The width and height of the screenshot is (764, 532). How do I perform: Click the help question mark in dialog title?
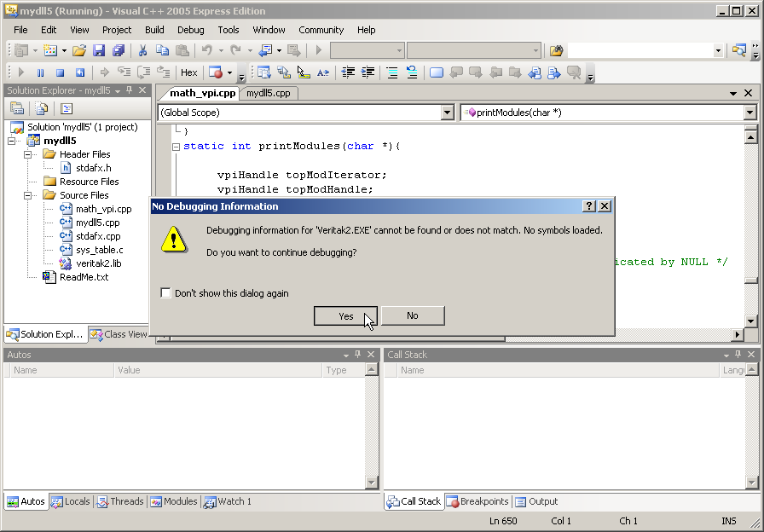click(x=589, y=206)
